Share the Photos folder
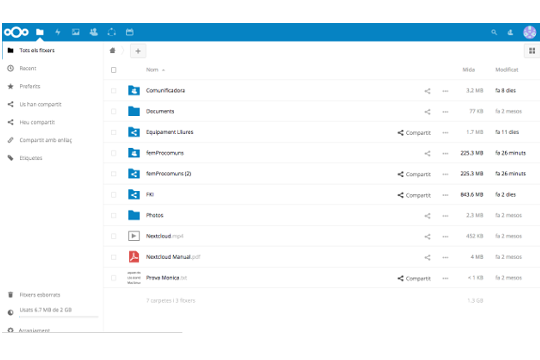Image resolution: width=540 pixels, height=360 pixels. [427, 216]
